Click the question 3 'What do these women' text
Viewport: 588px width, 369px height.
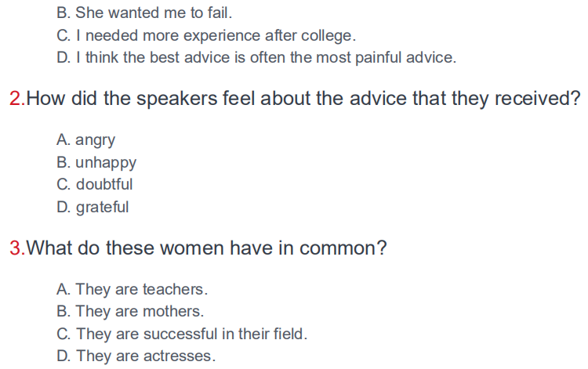tap(206, 248)
